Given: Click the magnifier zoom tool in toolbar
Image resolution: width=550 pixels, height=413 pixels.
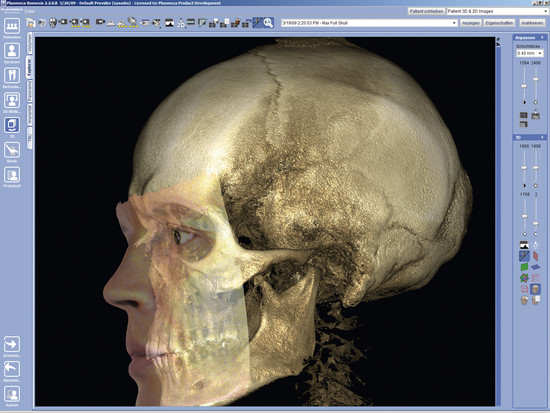Looking at the screenshot, I should pyautogui.click(x=268, y=23).
